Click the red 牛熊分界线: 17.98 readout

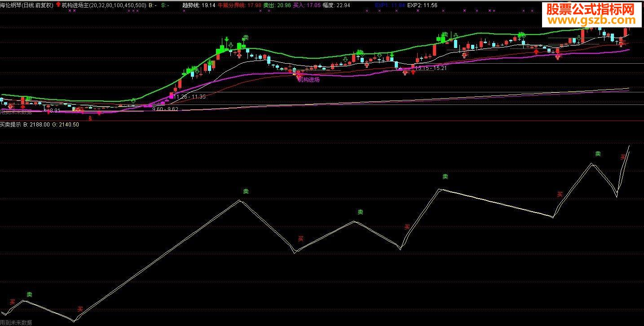pos(239,5)
